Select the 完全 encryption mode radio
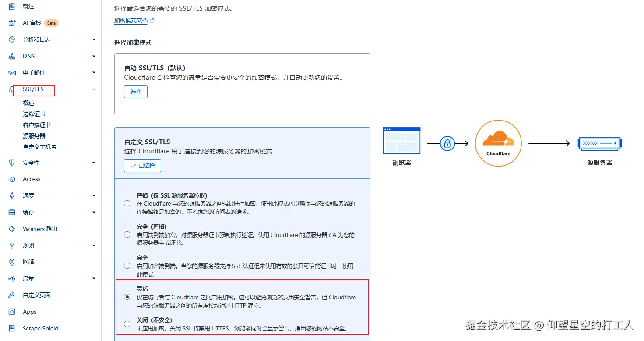This screenshot has width=644, height=341. [x=127, y=266]
